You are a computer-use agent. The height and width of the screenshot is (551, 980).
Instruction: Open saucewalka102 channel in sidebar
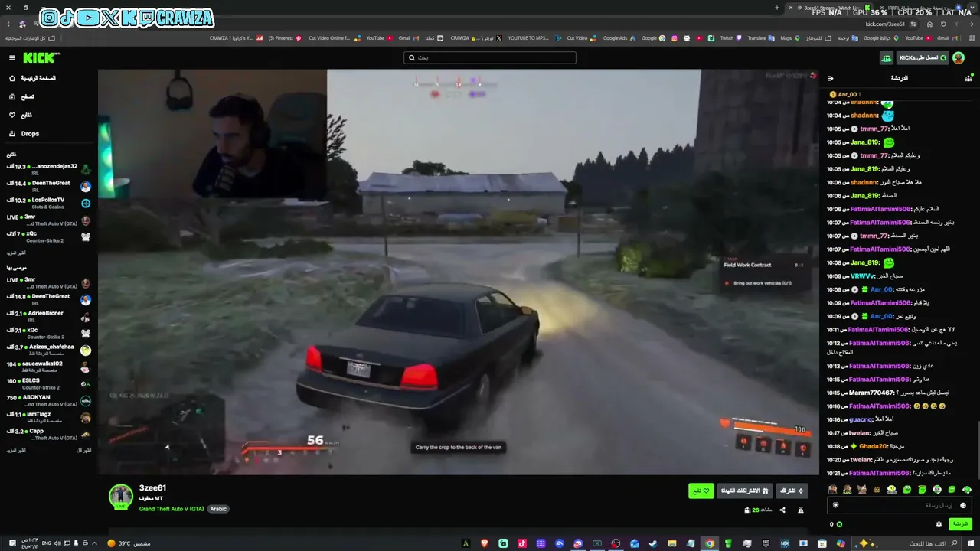click(x=49, y=367)
